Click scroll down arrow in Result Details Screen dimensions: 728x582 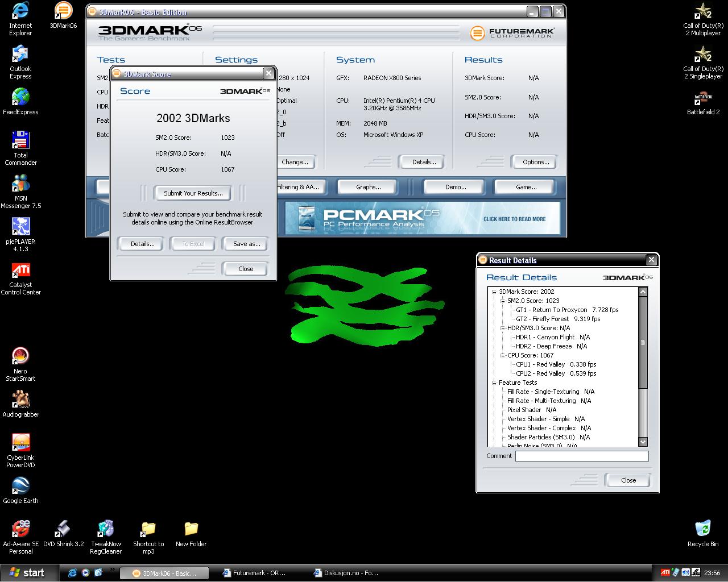643,442
